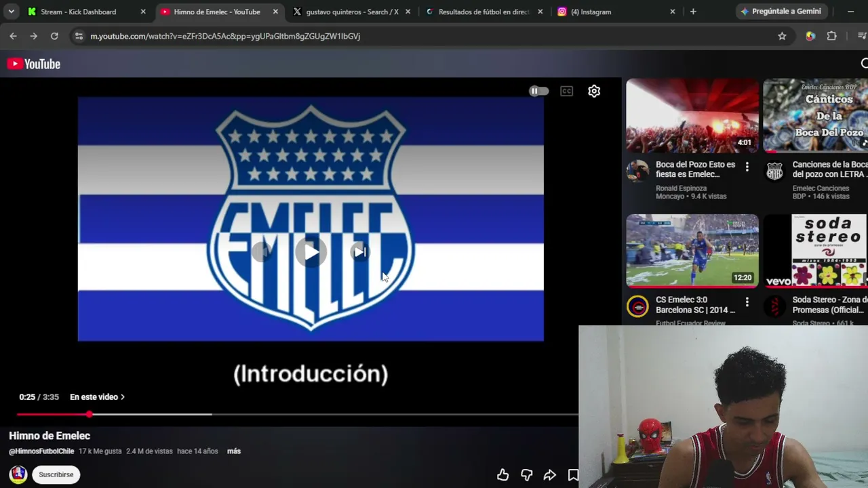Open the Soda Stereo channel avatar

774,306
